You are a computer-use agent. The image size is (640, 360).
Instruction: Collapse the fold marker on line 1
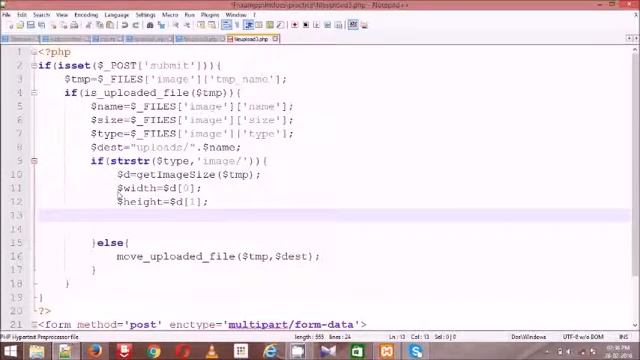coord(34,52)
